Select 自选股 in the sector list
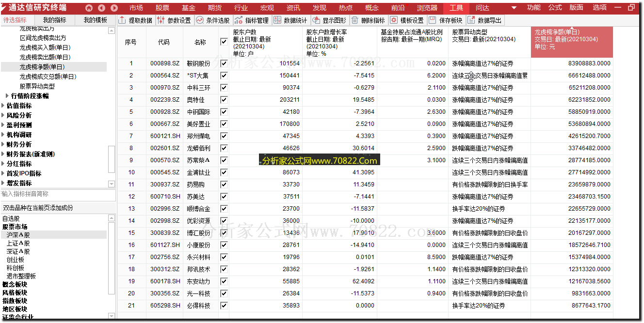The width and height of the screenshot is (644, 323). click(x=11, y=218)
